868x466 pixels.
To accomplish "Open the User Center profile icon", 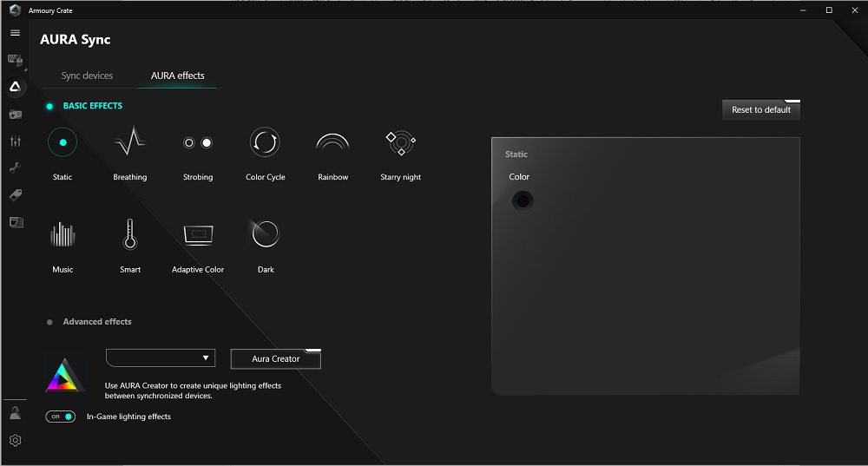I will click(x=16, y=413).
